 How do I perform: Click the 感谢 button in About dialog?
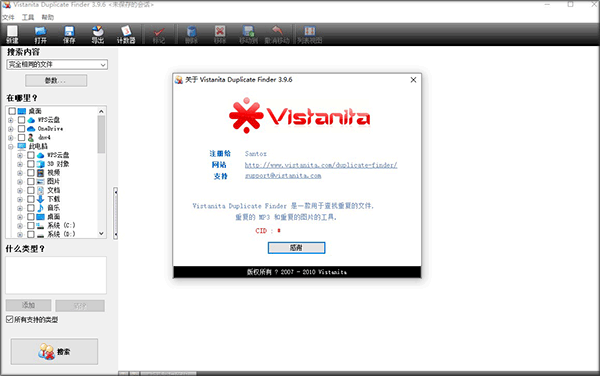pyautogui.click(x=297, y=247)
